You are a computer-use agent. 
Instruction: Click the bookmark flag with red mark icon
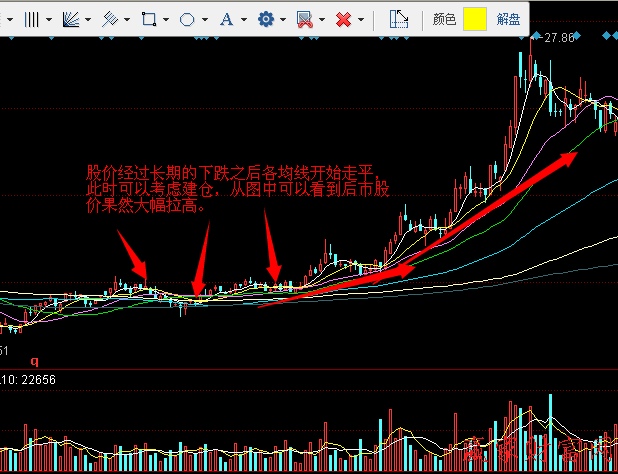(304, 19)
